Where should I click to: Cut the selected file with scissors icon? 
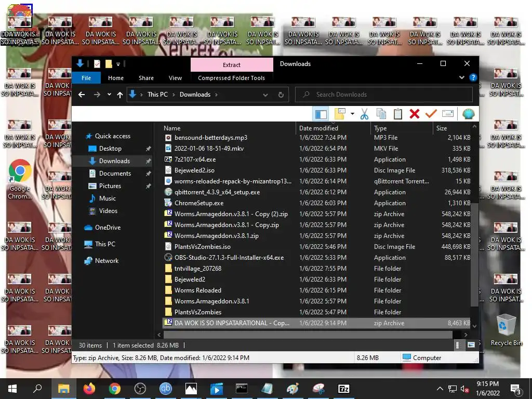(x=364, y=114)
